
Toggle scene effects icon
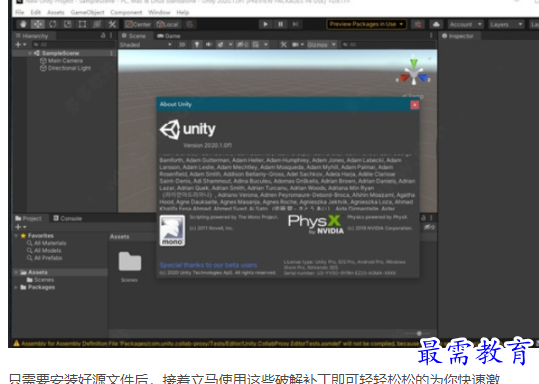(221, 45)
